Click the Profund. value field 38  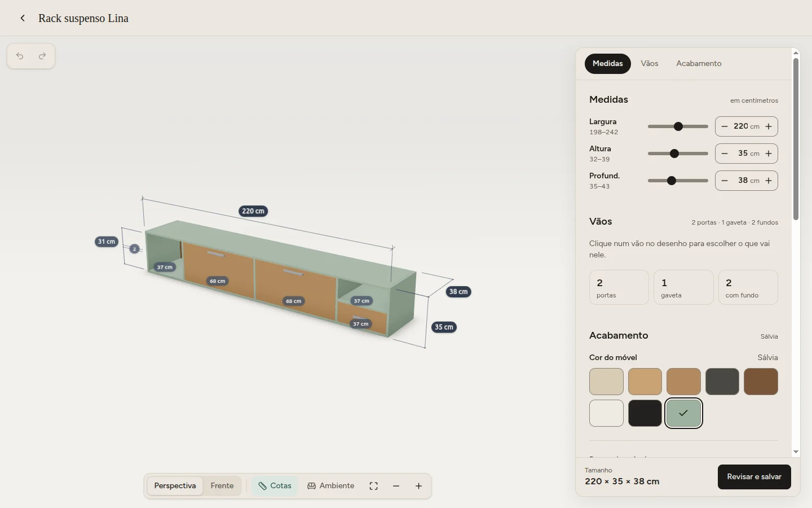[743, 181]
